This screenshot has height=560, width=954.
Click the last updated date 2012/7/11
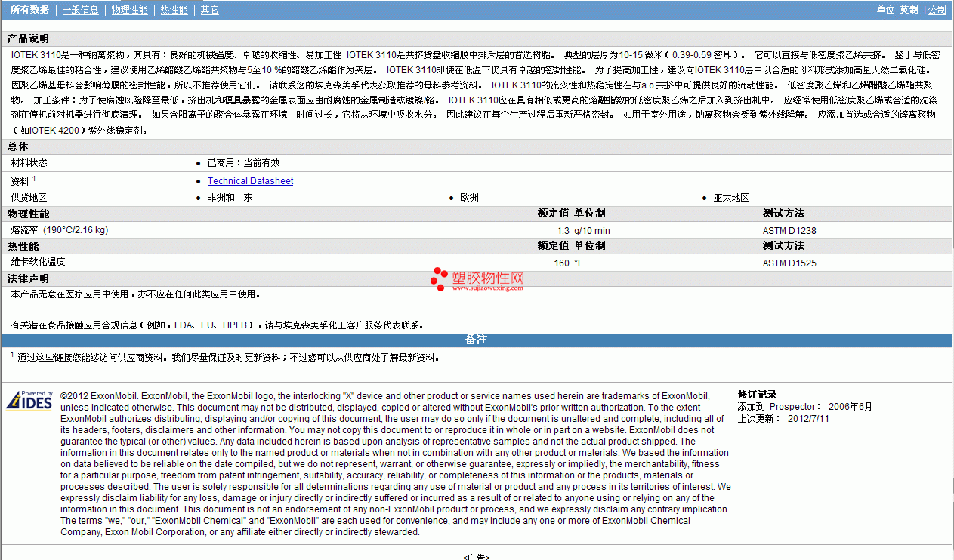coord(808,418)
